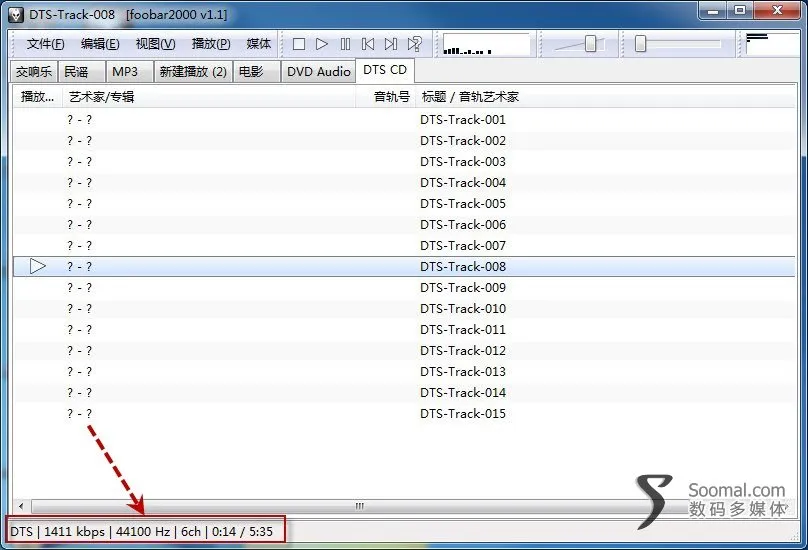This screenshot has width=808, height=550.
Task: Select the DTS-Track-006 row
Action: click(404, 225)
